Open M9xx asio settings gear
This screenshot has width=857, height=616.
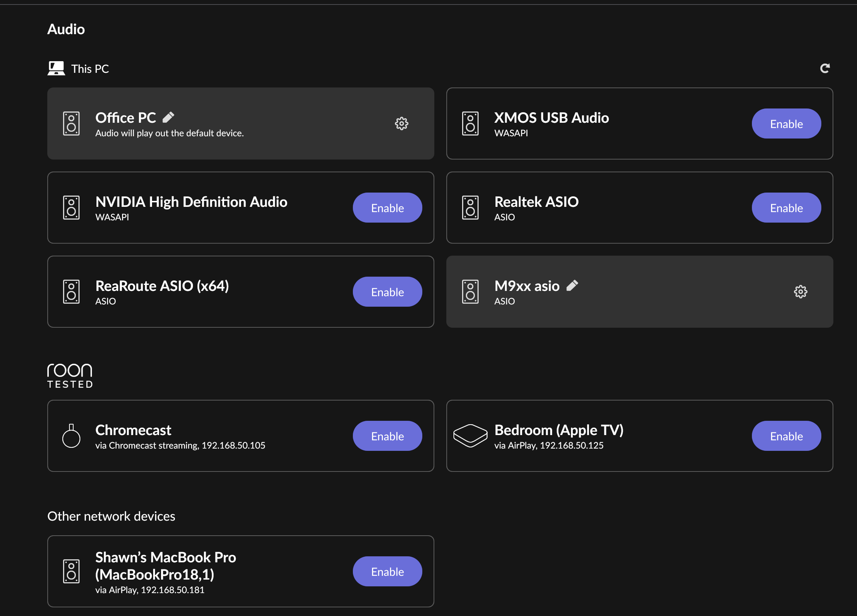(x=800, y=292)
